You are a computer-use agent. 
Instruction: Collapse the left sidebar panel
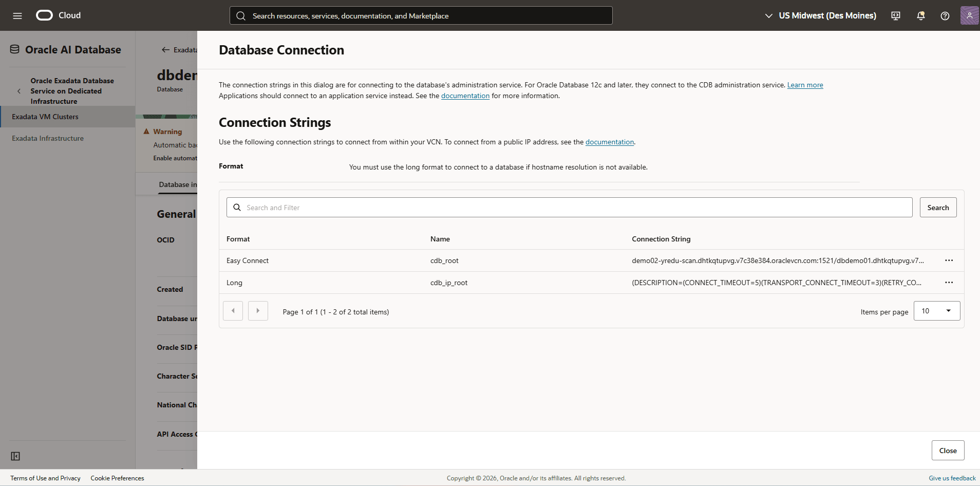point(15,456)
